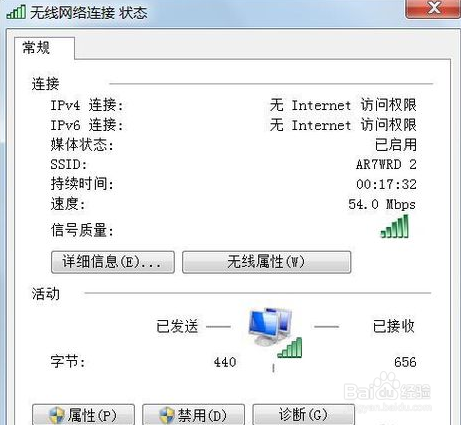Click the signal quality bars indicator
461x425 pixels.
395,226
